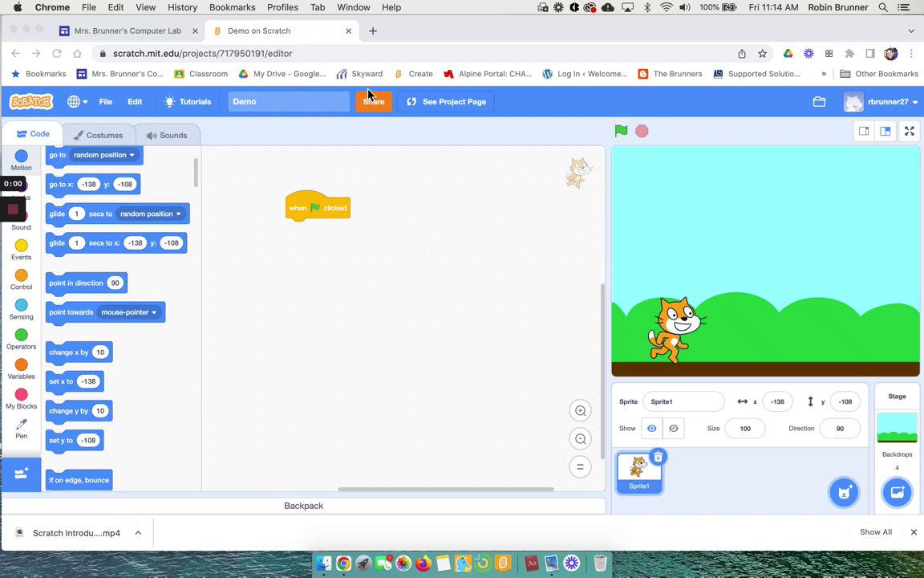The width and height of the screenshot is (924, 578).
Task: Hide sprite using crossed-eye icon
Action: (673, 429)
